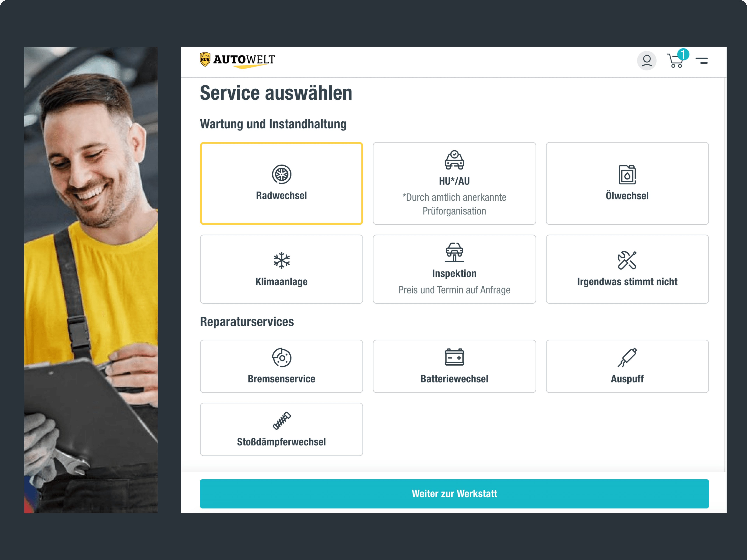Select the Radwechsel wheel icon
The width and height of the screenshot is (747, 560).
coord(281,174)
